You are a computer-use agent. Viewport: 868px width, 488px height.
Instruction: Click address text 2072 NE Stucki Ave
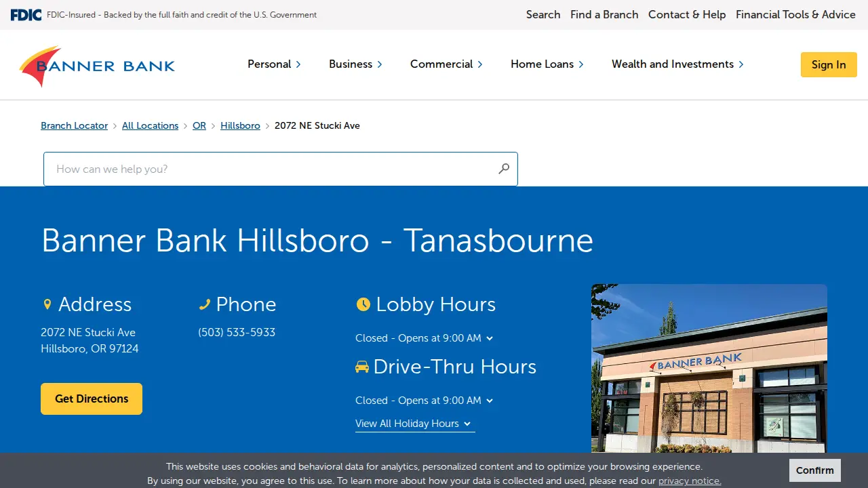(88, 332)
